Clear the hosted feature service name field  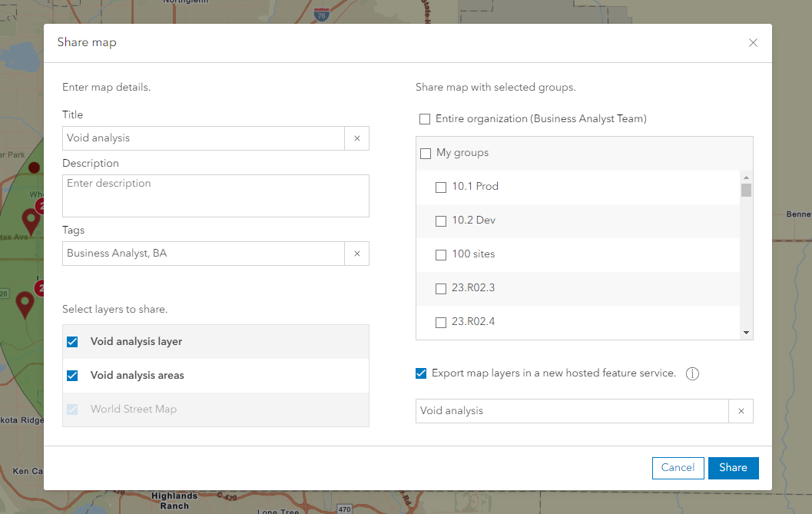741,411
